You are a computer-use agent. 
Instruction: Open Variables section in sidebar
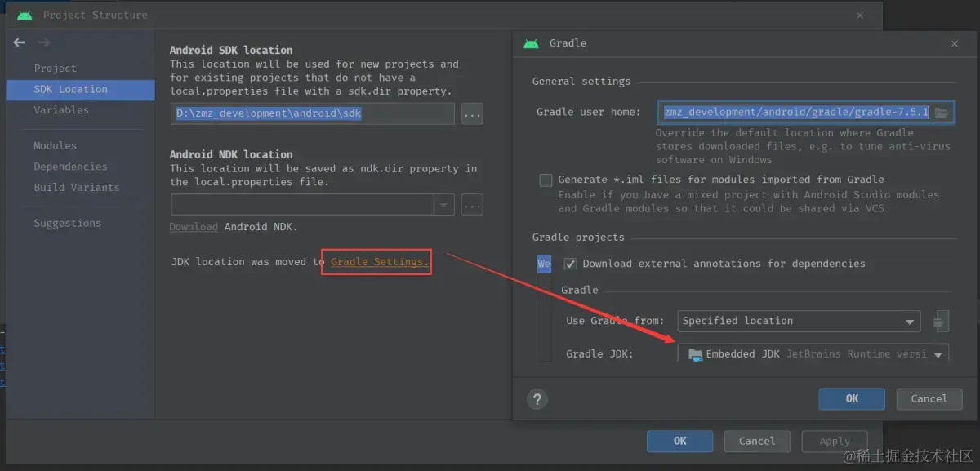click(x=61, y=110)
